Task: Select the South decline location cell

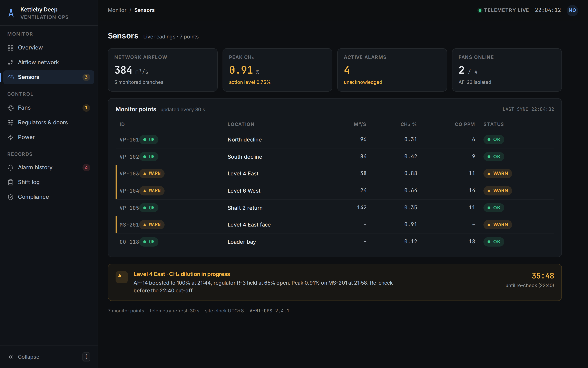Action: (x=245, y=157)
